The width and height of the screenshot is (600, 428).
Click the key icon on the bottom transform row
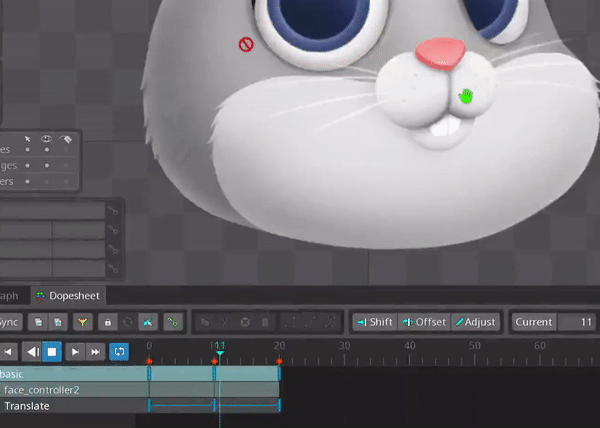tap(113, 269)
